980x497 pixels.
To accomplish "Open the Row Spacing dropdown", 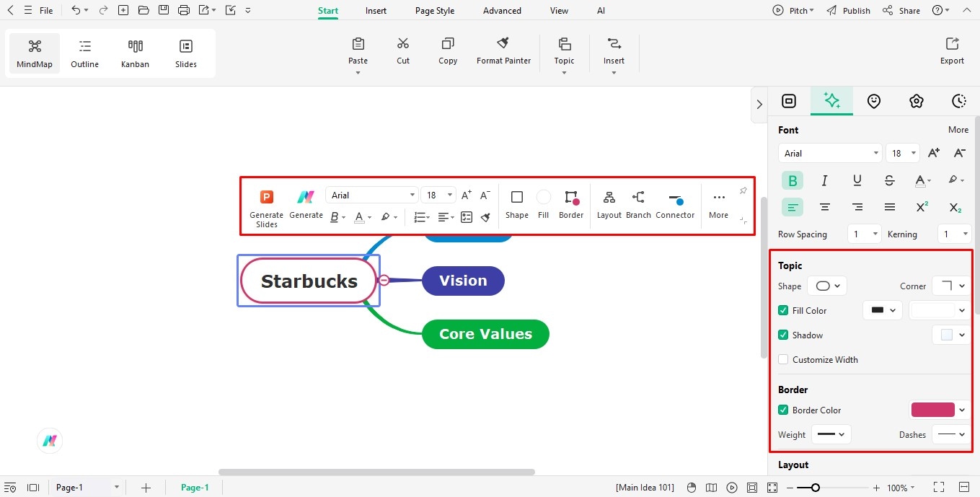I will (x=865, y=234).
